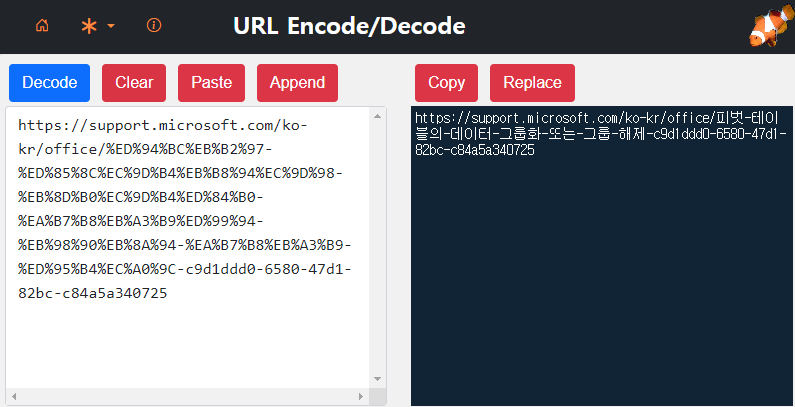795x407 pixels.
Task: Click the Append button
Action: pyautogui.click(x=297, y=83)
